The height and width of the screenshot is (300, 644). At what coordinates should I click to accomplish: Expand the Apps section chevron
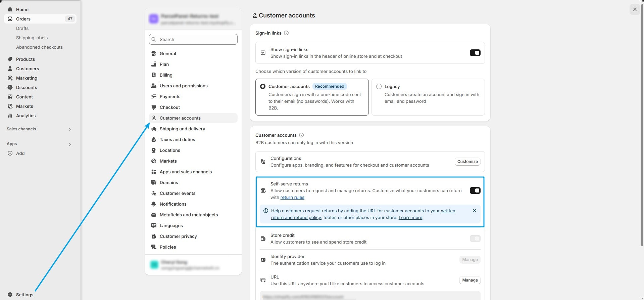[70, 144]
